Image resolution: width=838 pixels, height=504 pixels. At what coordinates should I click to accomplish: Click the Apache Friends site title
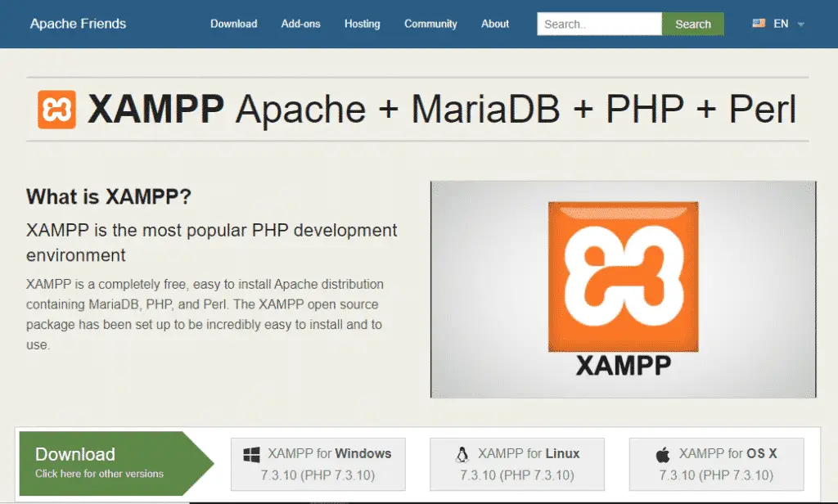tap(78, 24)
